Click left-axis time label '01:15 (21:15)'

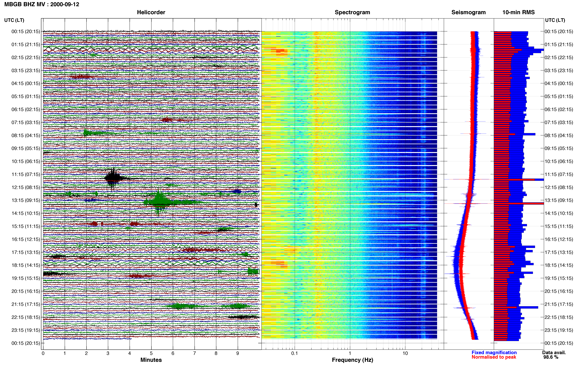26,45
